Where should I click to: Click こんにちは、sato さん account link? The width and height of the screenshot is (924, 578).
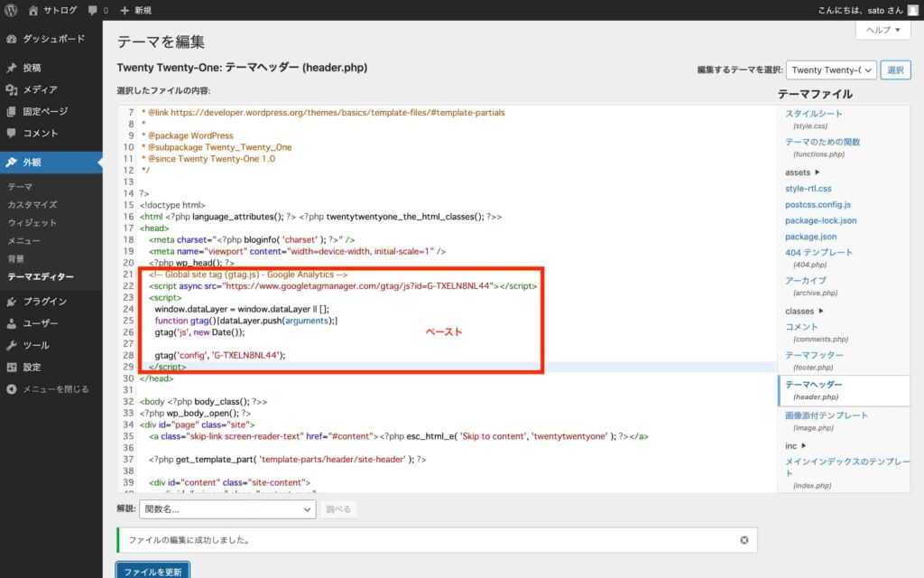(860, 10)
